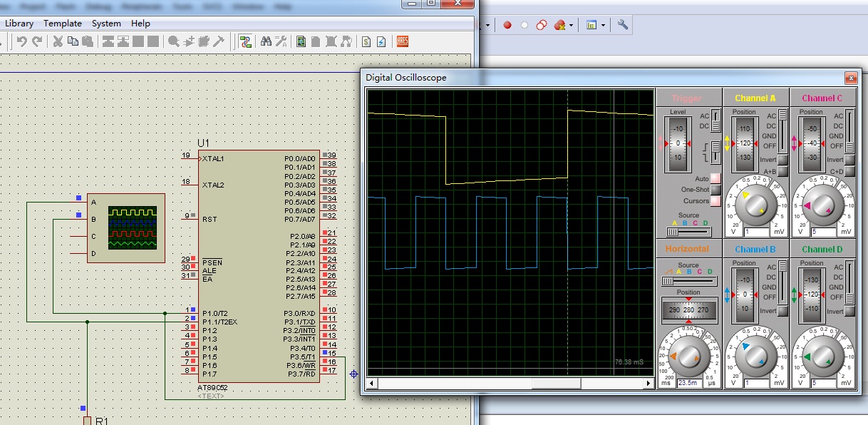Open the Template menu

(x=63, y=24)
